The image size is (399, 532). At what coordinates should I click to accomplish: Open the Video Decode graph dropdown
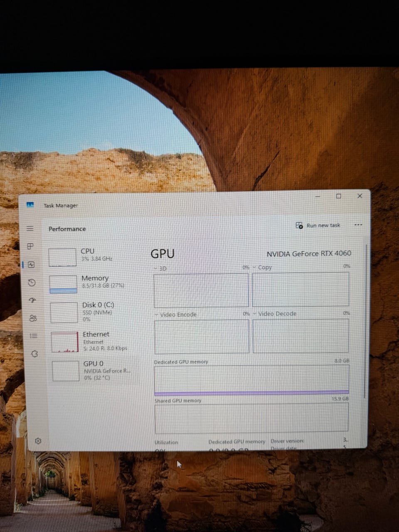click(274, 314)
